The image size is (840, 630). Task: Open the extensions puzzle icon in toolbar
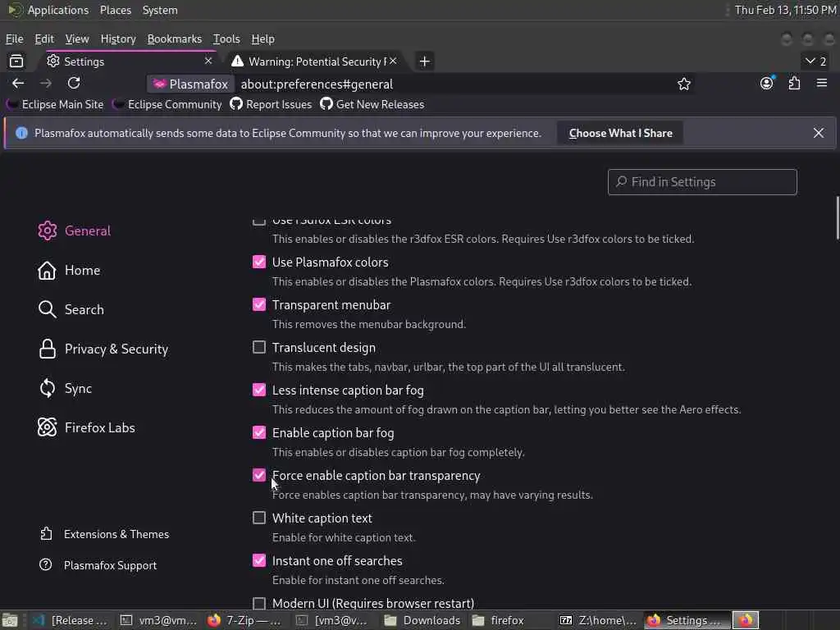pyautogui.click(x=794, y=83)
